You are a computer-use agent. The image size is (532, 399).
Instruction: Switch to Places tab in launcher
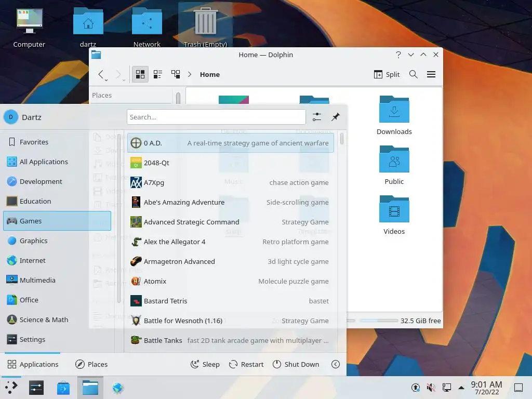tap(91, 364)
